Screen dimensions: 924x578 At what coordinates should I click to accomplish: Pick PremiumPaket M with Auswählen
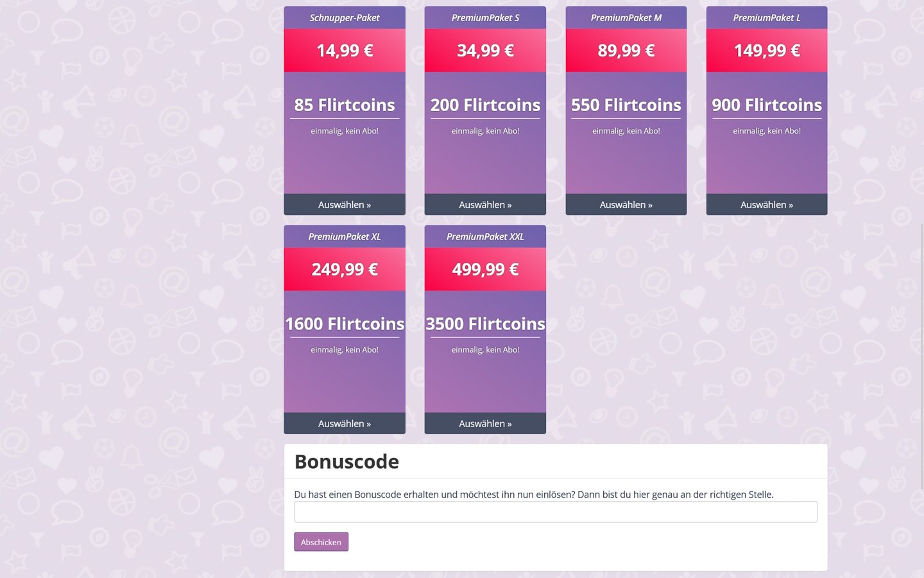click(626, 205)
